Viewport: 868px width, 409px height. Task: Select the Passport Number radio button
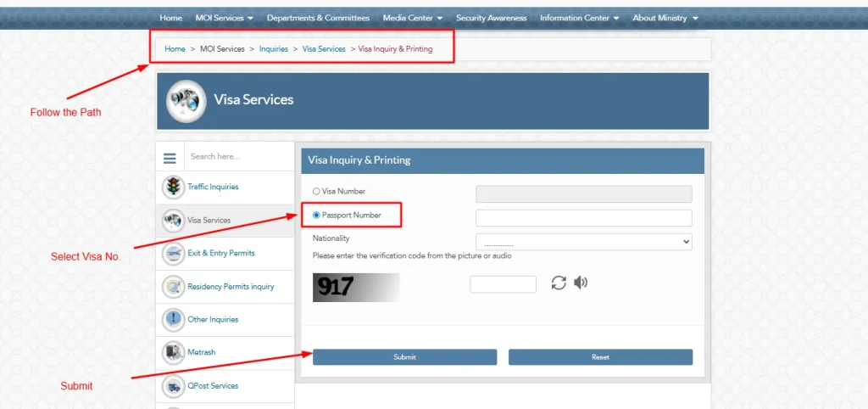coord(317,216)
